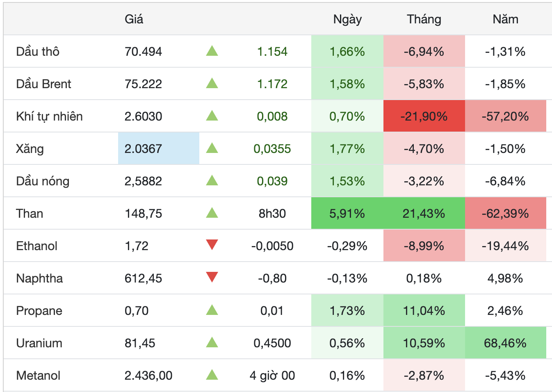Click the 4 giờ 00 value for Metanol

point(272,376)
